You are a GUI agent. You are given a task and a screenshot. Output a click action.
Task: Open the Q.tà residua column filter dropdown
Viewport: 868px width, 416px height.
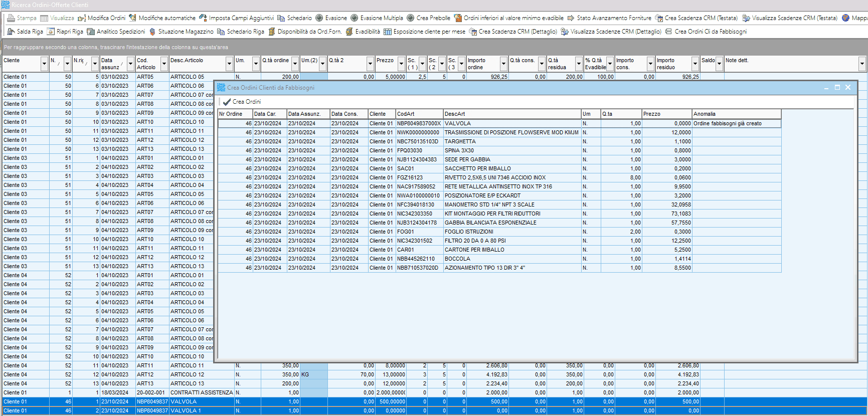point(579,64)
